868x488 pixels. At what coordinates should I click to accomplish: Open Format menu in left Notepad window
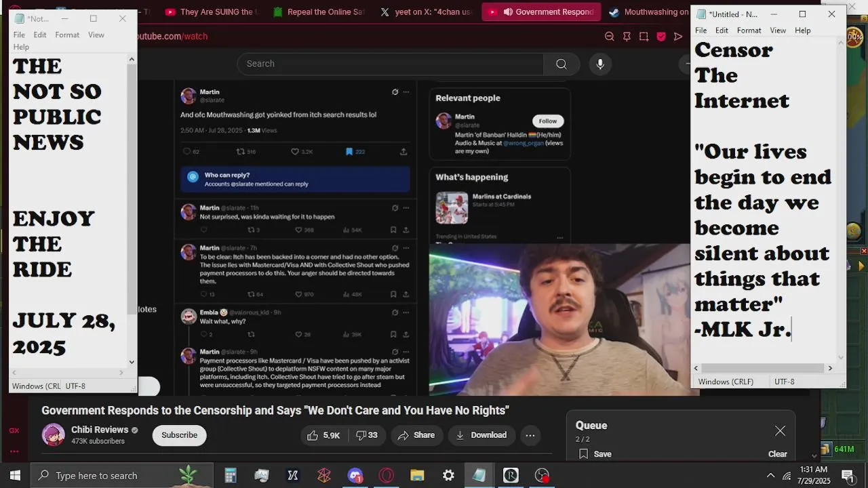pyautogui.click(x=67, y=35)
